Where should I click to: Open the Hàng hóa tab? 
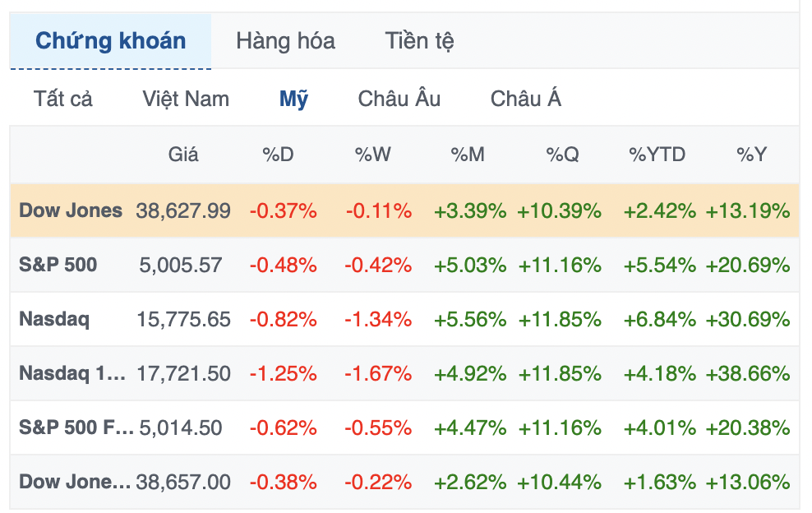285,41
